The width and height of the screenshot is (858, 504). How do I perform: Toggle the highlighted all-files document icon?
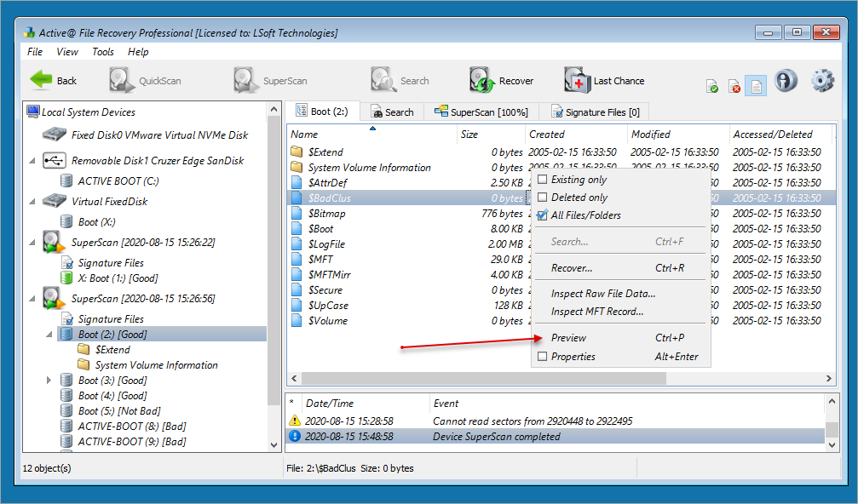(756, 86)
